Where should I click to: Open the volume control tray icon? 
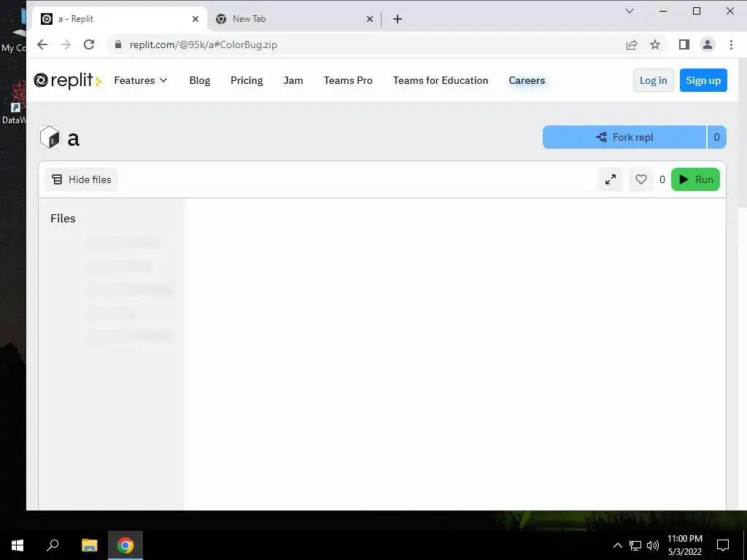pos(653,545)
